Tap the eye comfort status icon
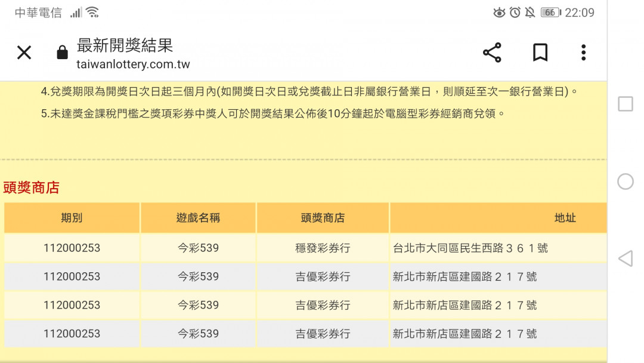644x363 pixels. [x=499, y=13]
